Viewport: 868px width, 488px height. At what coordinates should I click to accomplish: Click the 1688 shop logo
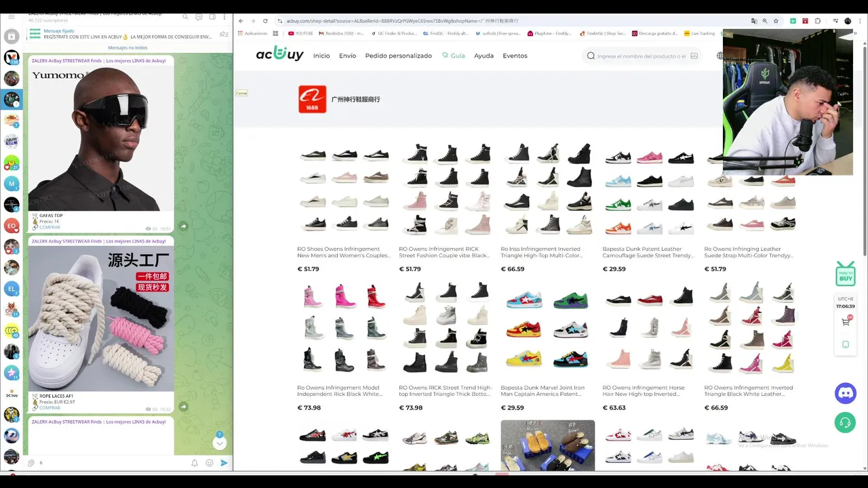[312, 99]
